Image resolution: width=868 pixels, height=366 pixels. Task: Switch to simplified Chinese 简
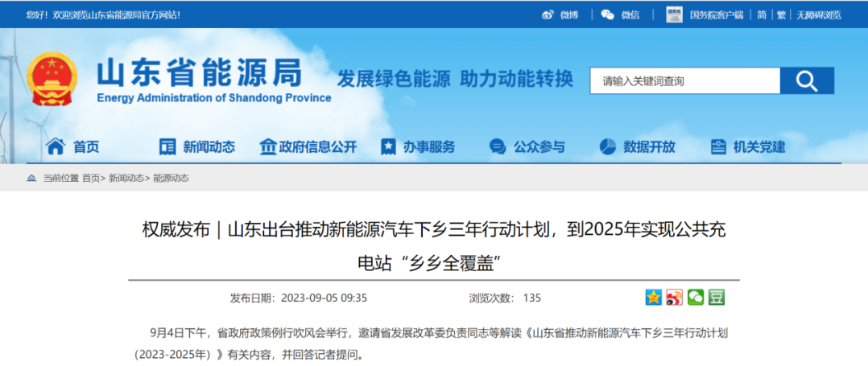click(x=761, y=14)
